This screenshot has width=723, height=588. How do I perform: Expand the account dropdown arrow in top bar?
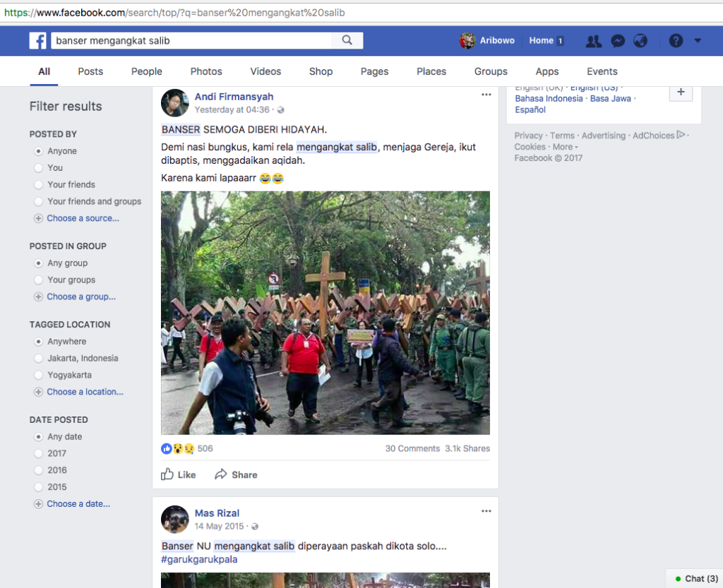(x=698, y=41)
